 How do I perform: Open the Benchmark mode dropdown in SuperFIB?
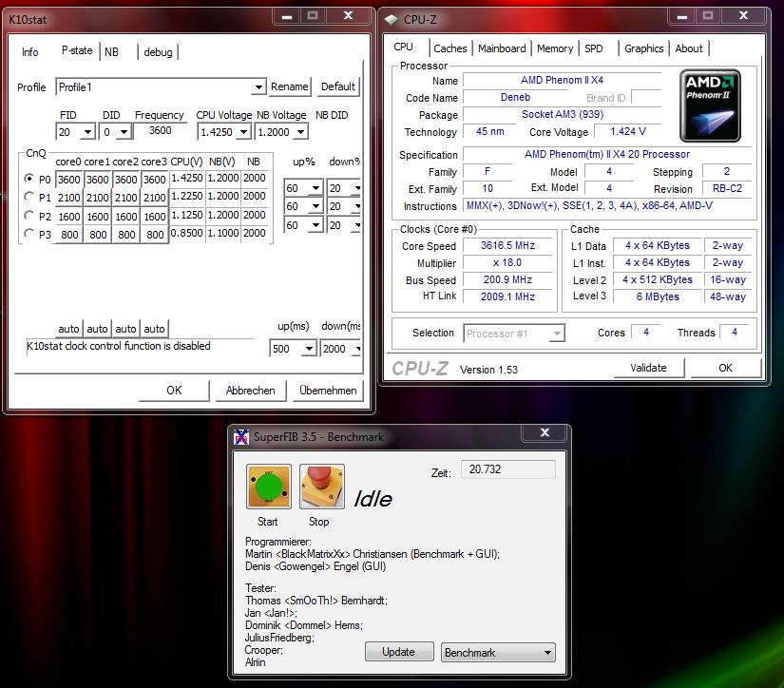[498, 653]
